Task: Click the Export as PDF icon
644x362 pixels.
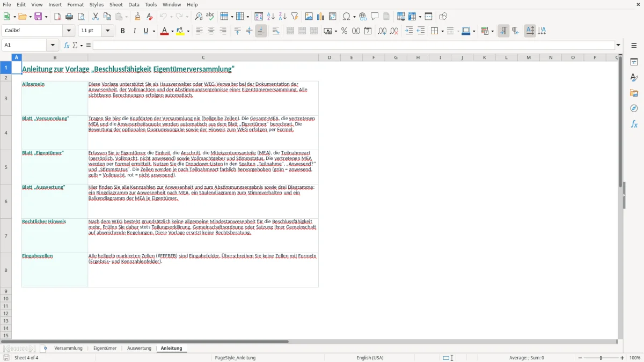Action: (x=57, y=17)
